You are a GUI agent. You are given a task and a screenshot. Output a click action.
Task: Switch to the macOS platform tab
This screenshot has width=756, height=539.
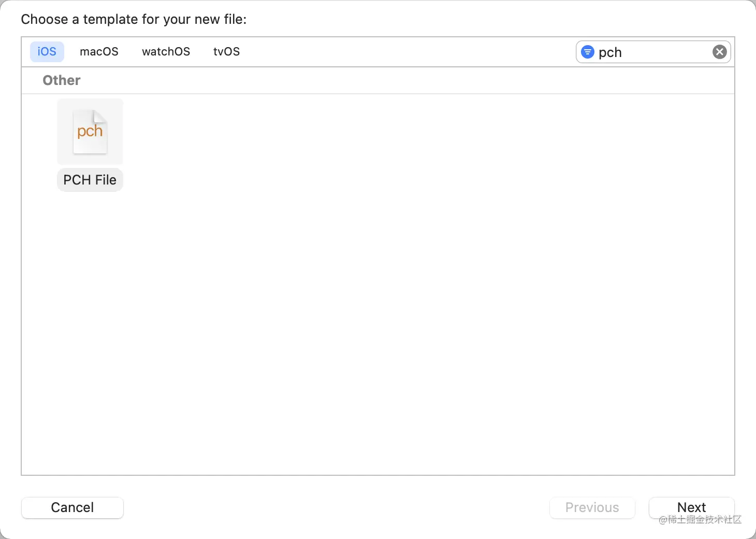point(99,52)
